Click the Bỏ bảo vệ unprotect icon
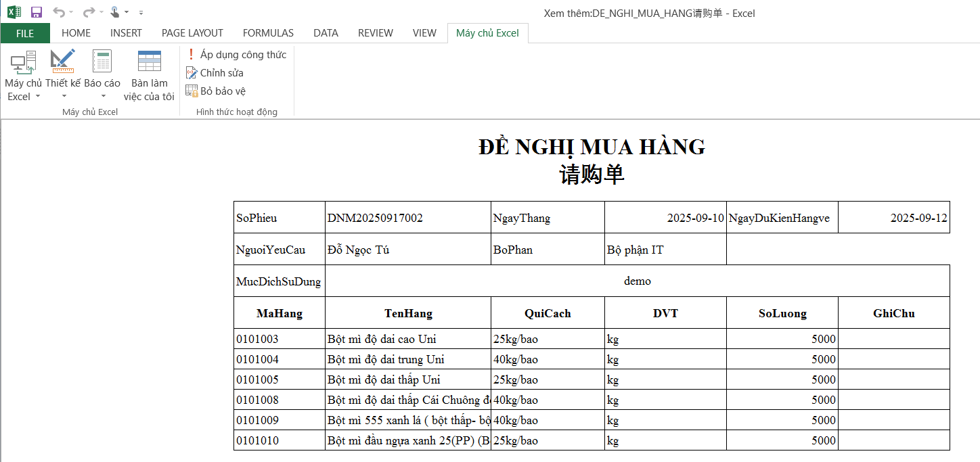Image resolution: width=980 pixels, height=462 pixels. point(192,91)
